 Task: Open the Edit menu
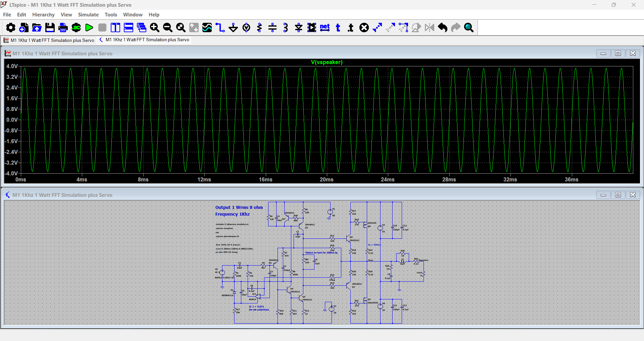[x=21, y=15]
